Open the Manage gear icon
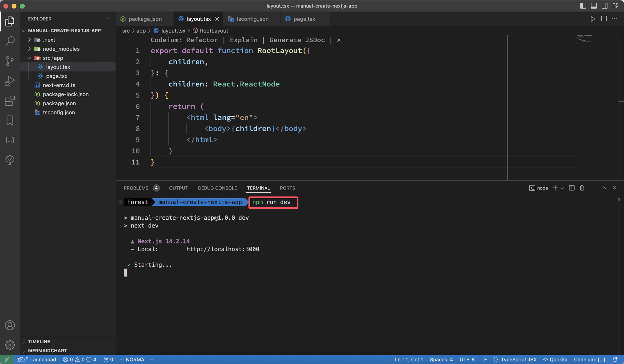Viewport: 624px width, 364px height. coord(10,345)
